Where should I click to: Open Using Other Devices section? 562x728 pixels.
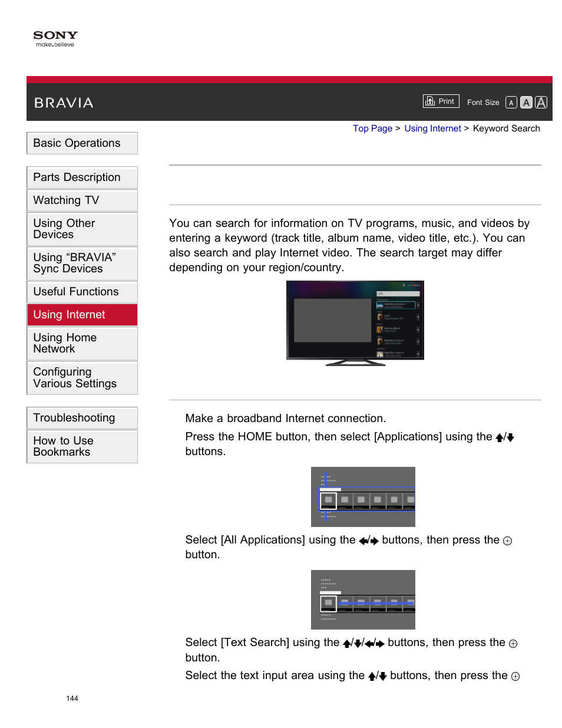[x=82, y=229]
